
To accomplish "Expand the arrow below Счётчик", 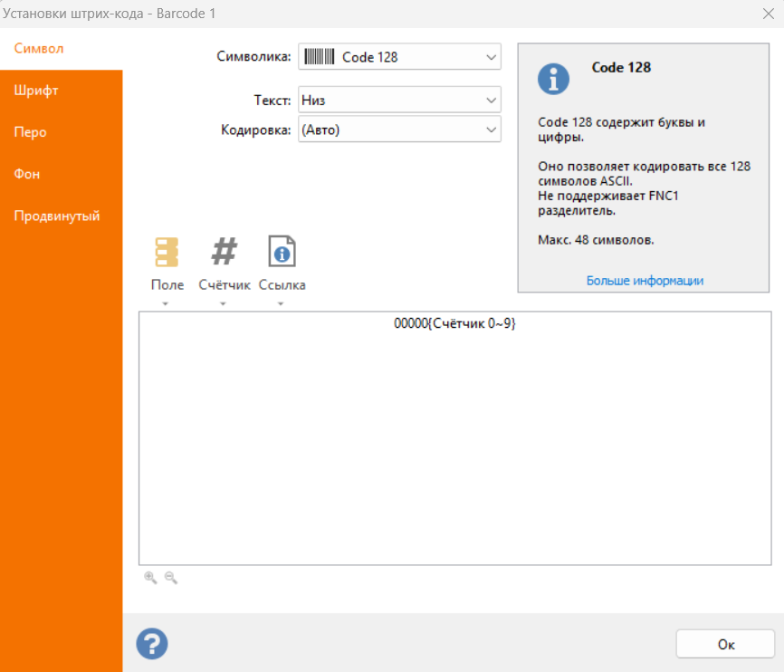I will (223, 303).
